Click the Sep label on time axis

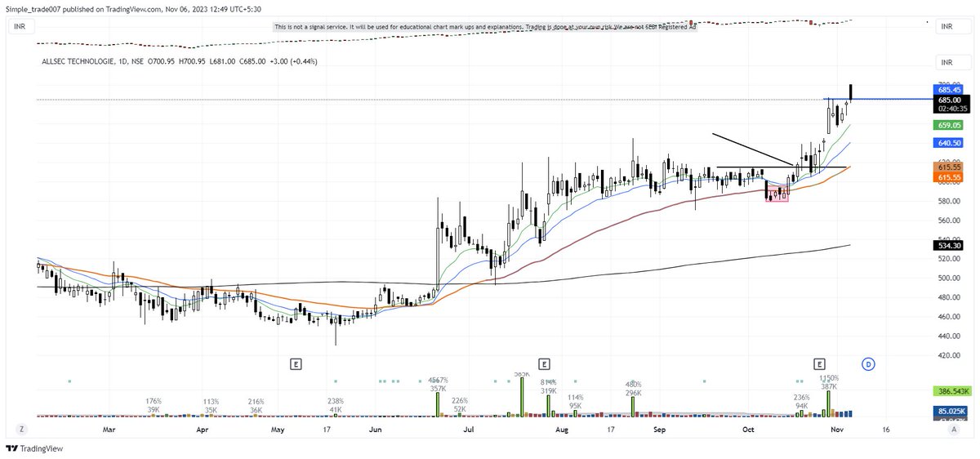click(x=661, y=428)
